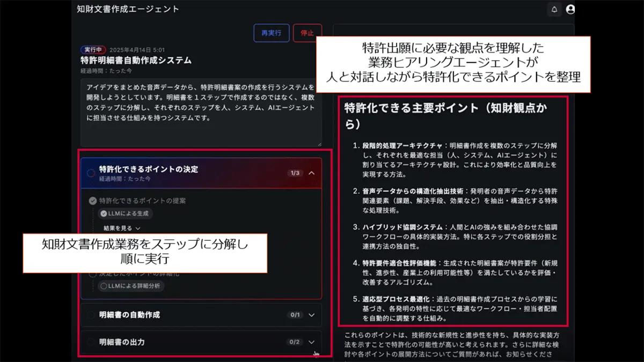Expand the 明細書の出力 section chevron

tap(312, 342)
